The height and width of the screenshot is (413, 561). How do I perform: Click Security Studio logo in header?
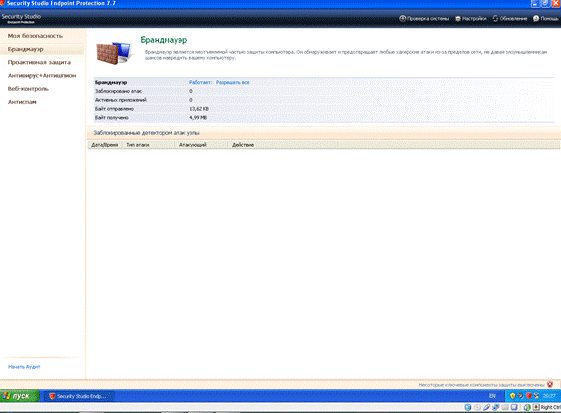tap(21, 18)
